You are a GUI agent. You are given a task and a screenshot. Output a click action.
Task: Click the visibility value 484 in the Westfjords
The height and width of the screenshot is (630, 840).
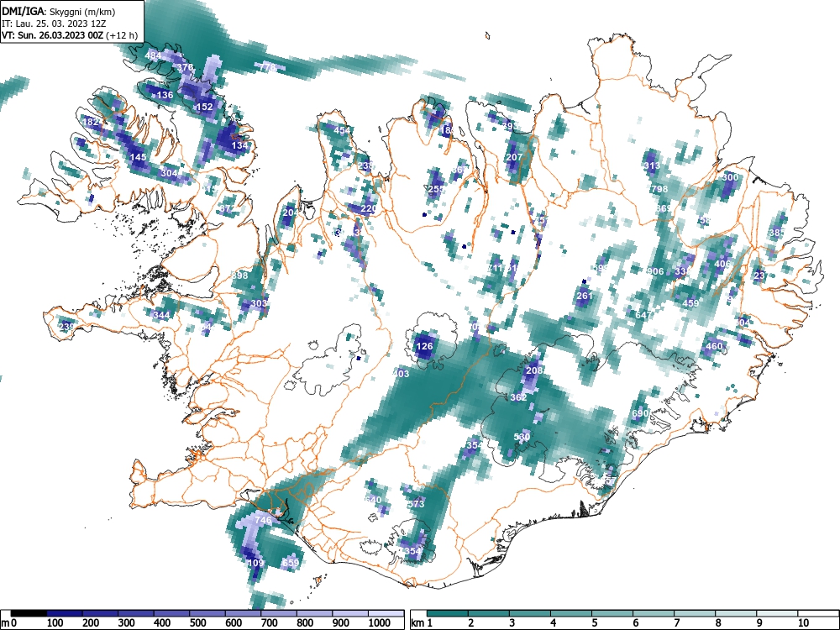[153, 55]
